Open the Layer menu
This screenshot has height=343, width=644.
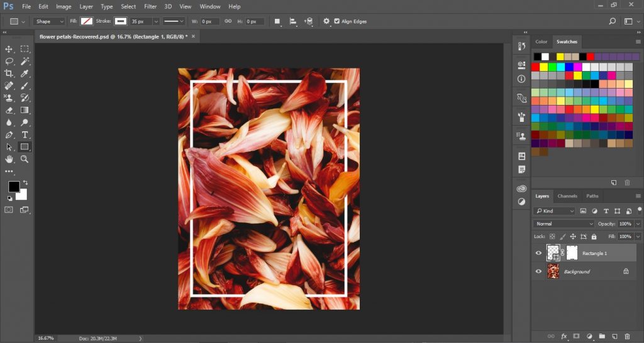click(86, 6)
